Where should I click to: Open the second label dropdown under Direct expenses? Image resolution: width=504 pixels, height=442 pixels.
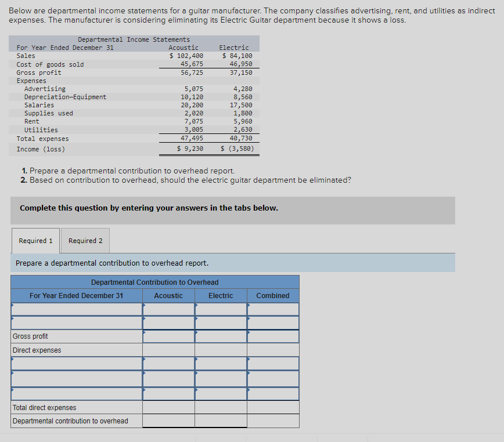point(76,377)
